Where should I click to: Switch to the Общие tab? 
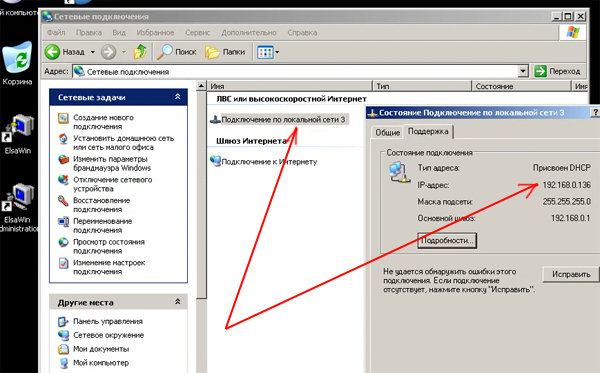[x=387, y=132]
